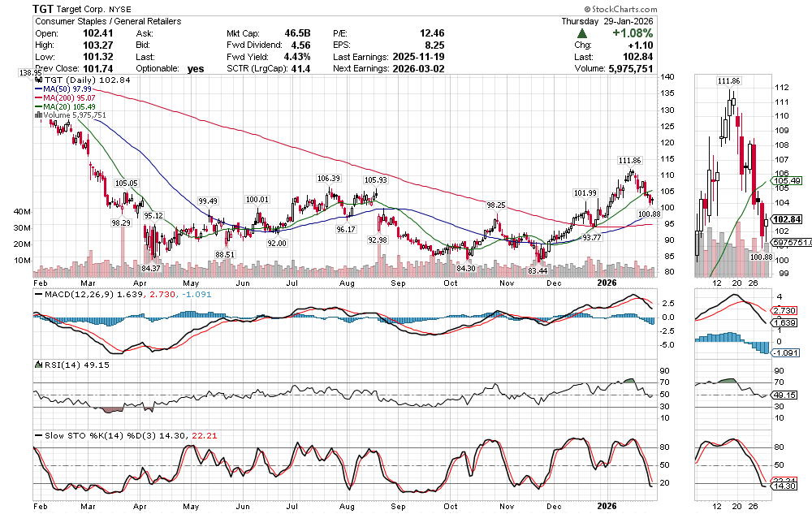The height and width of the screenshot is (514, 812).
Task: Click the 83.44 low price label
Action: pyautogui.click(x=537, y=269)
